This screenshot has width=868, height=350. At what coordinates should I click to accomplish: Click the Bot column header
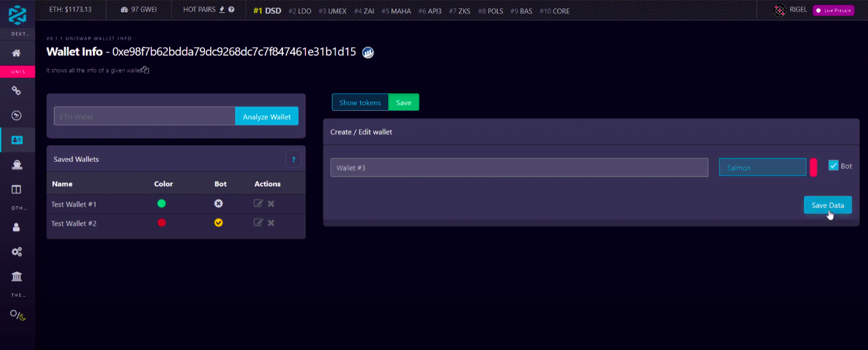tap(220, 184)
